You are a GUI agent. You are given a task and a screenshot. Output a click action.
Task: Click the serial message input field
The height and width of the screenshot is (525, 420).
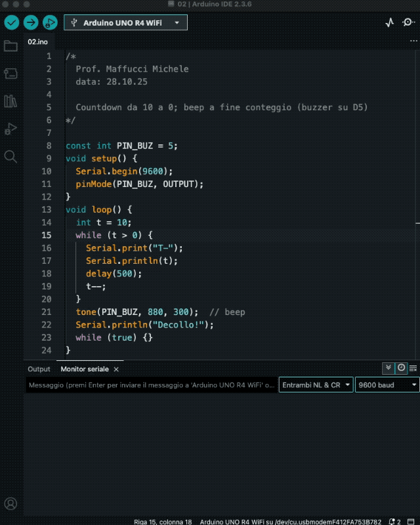(x=151, y=385)
